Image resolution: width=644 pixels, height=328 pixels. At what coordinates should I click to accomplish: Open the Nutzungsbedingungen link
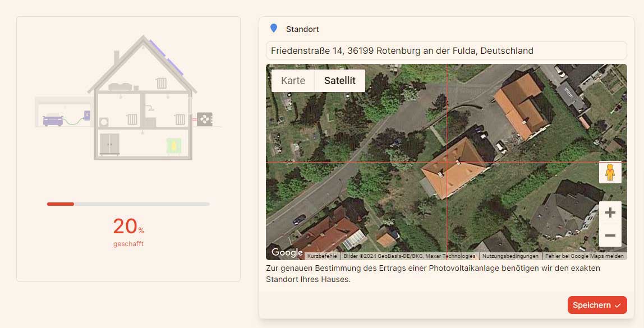pos(510,256)
